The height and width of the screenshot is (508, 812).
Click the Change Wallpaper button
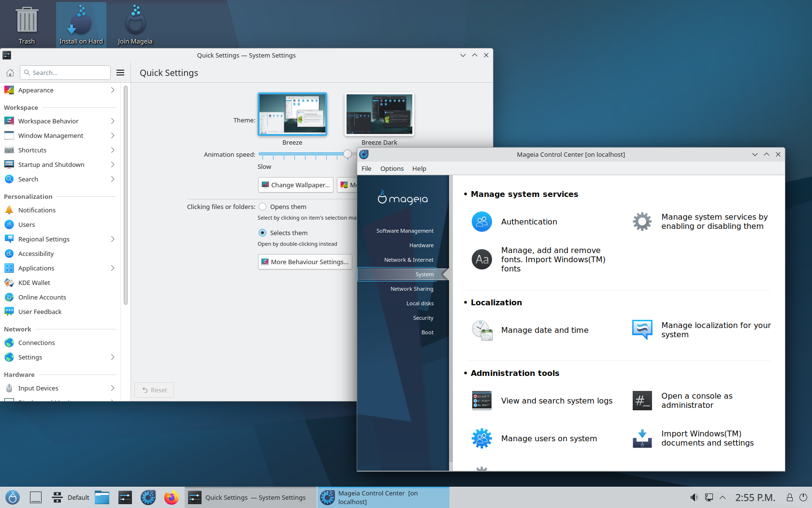(x=296, y=185)
